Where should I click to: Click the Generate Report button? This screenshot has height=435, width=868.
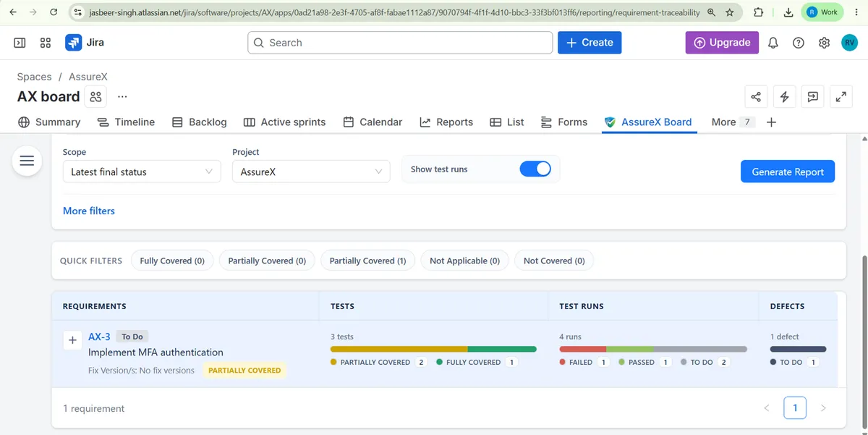click(788, 172)
